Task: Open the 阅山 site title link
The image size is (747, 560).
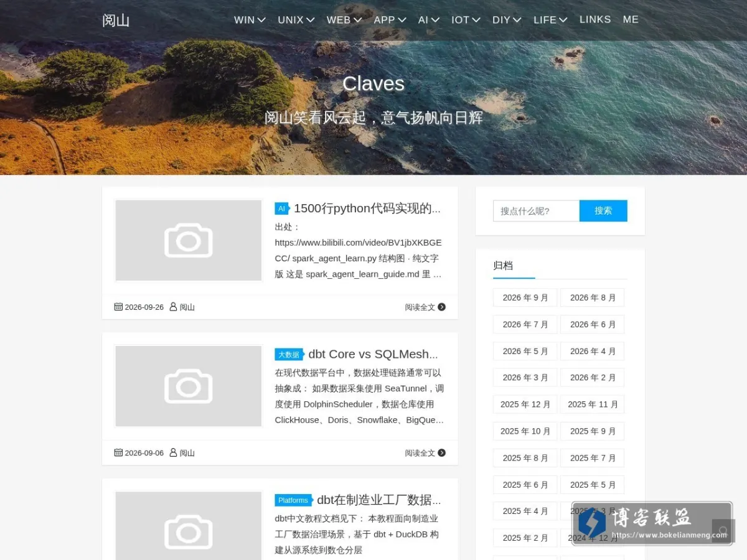Action: [x=116, y=21]
